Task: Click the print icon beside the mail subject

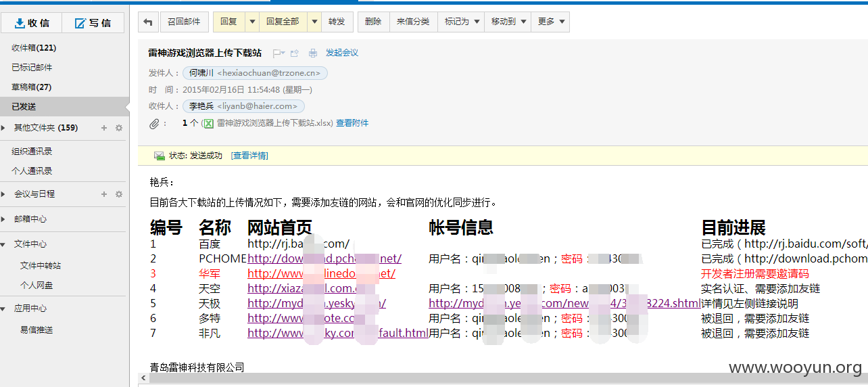Action: point(313,53)
